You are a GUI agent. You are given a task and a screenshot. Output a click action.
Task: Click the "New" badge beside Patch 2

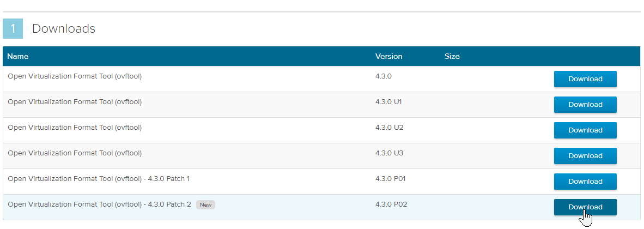click(206, 205)
